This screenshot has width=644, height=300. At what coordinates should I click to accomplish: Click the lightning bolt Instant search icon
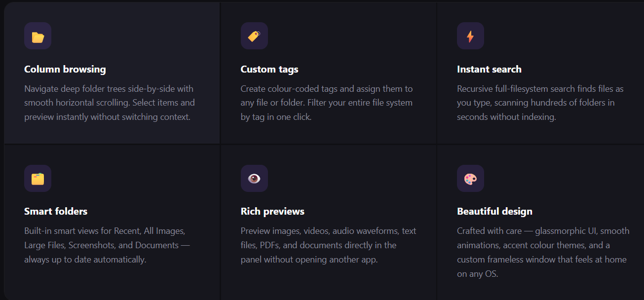click(x=470, y=36)
